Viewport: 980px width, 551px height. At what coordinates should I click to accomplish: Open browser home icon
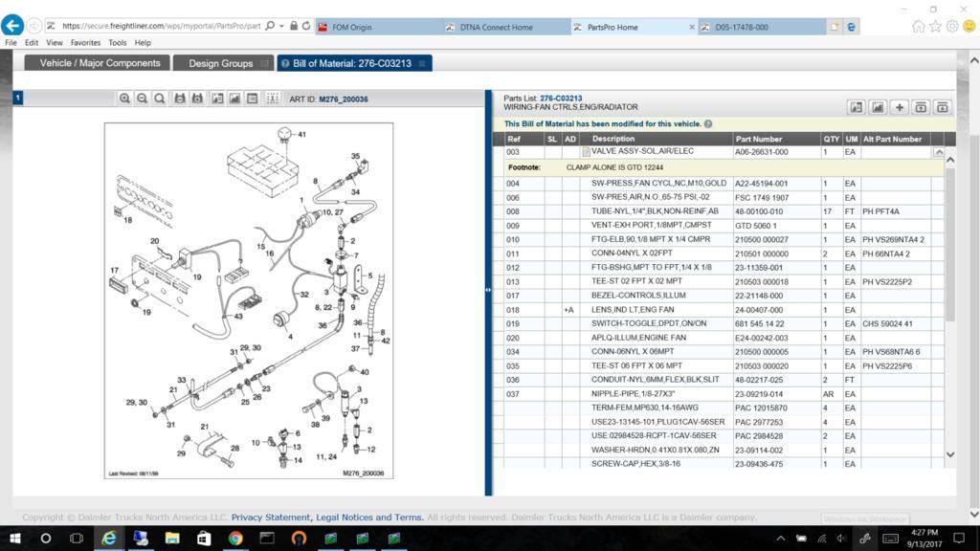click(918, 26)
